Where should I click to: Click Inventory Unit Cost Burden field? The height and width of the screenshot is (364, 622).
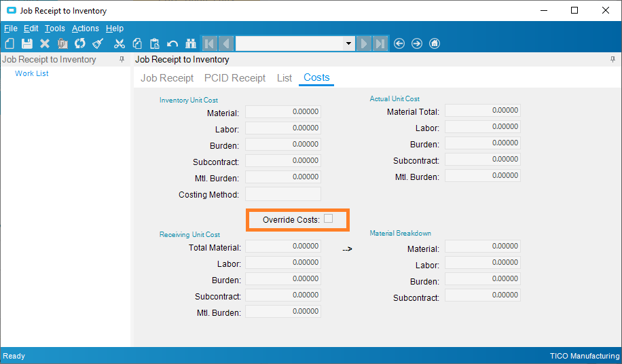pos(283,145)
